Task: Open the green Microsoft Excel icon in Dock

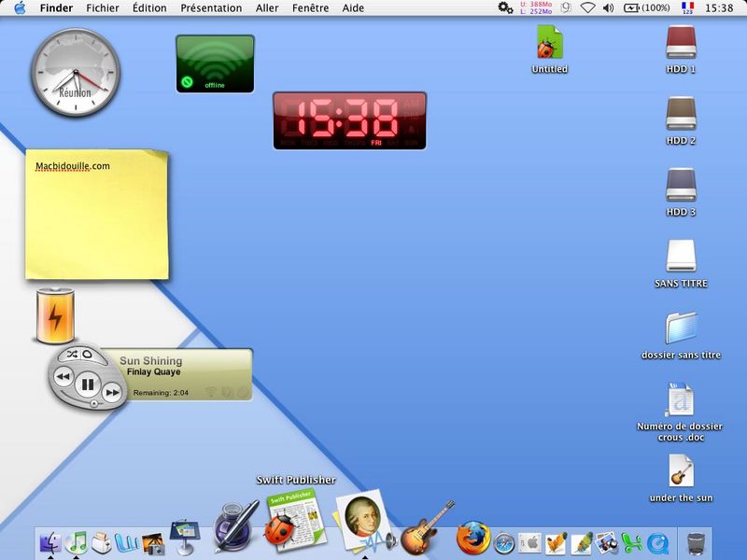Action: coord(633,543)
